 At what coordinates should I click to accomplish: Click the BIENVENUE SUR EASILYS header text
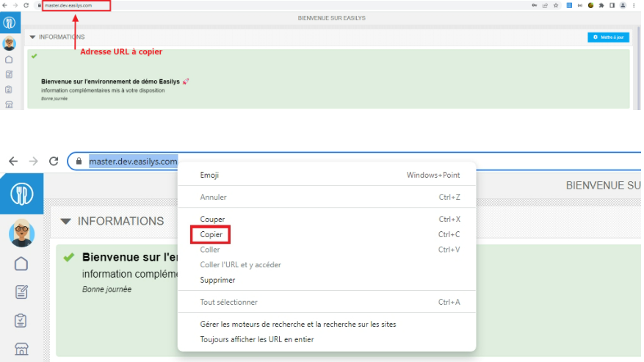point(331,18)
